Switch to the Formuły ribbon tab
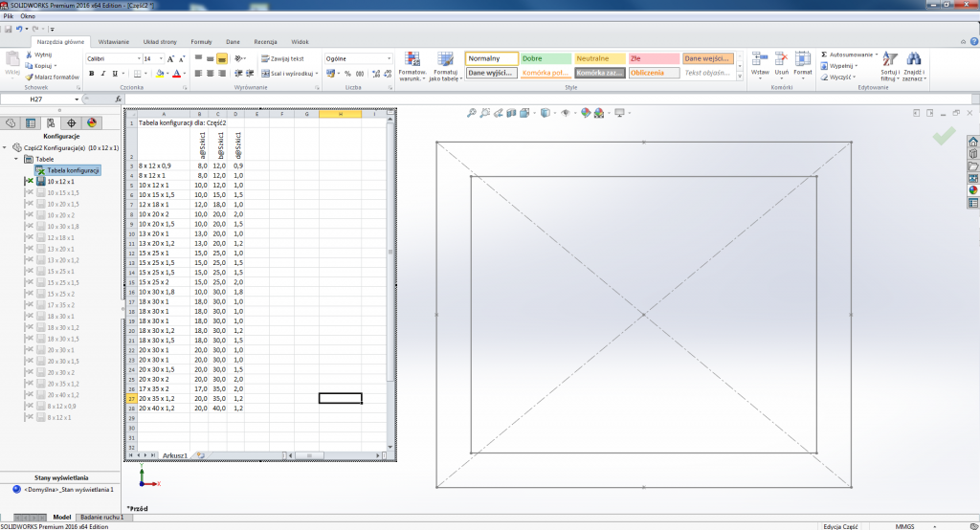This screenshot has width=980, height=530. tap(201, 42)
